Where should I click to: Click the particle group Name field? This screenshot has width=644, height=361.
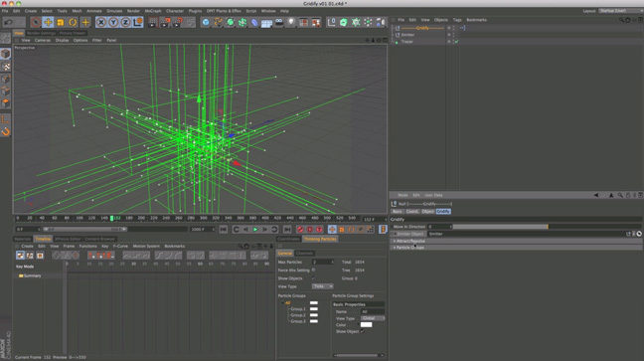click(373, 311)
